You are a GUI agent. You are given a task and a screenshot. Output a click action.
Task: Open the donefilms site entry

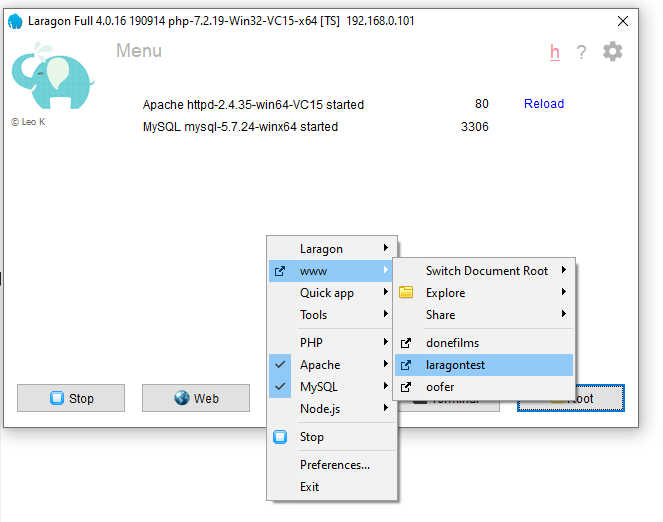click(x=484, y=343)
